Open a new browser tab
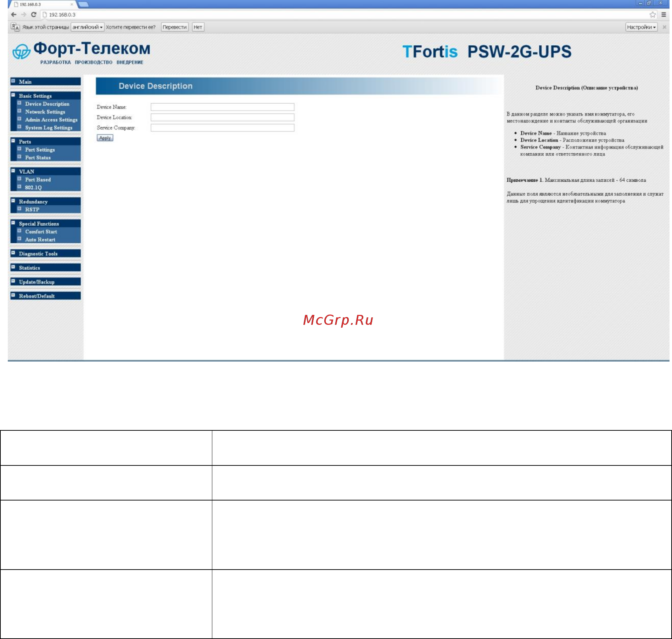This screenshot has width=672, height=639. pos(83,4)
